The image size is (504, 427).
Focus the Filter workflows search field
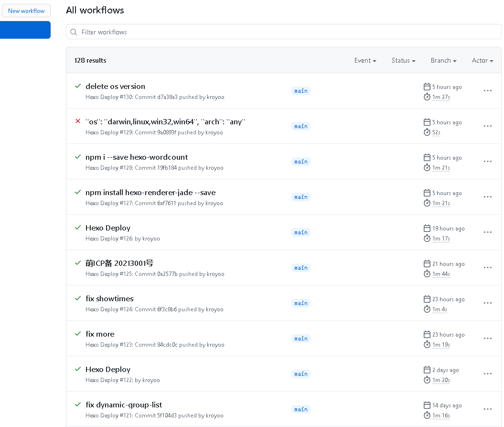point(287,32)
